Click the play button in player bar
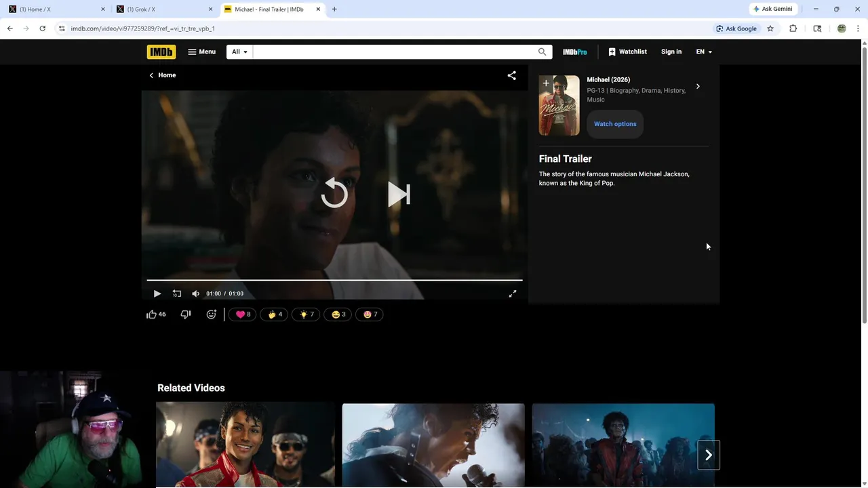This screenshot has height=488, width=868. pyautogui.click(x=157, y=293)
